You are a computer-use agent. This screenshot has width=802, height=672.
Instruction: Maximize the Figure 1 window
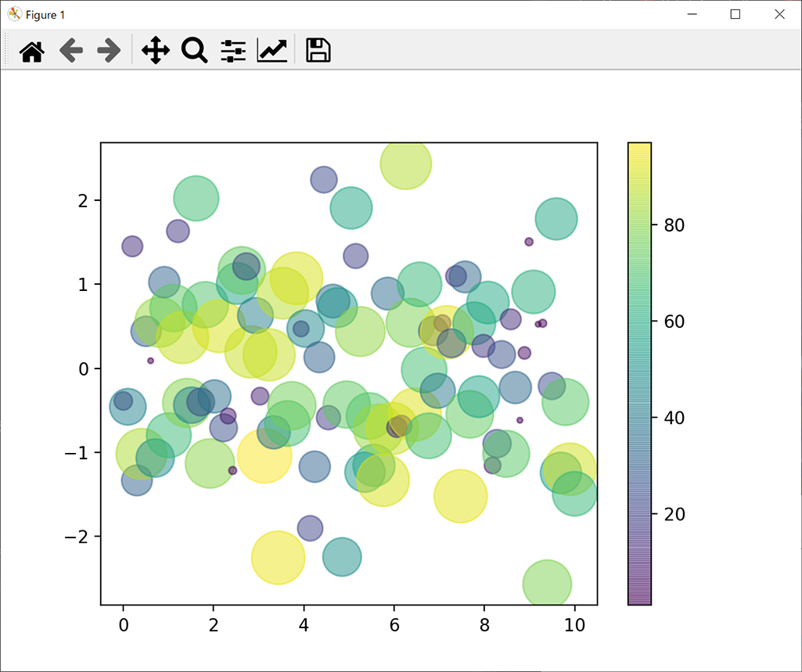point(735,14)
